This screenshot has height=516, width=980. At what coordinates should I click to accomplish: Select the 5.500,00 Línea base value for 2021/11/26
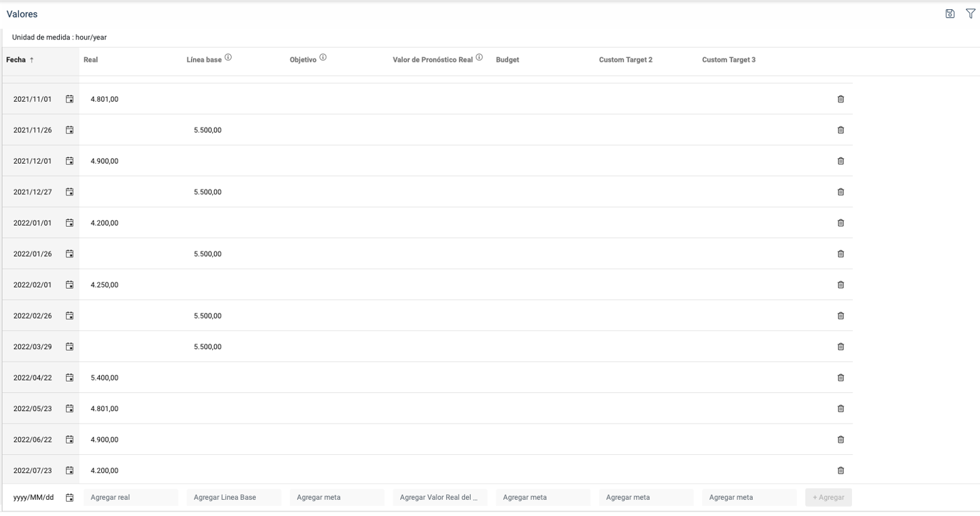point(207,130)
